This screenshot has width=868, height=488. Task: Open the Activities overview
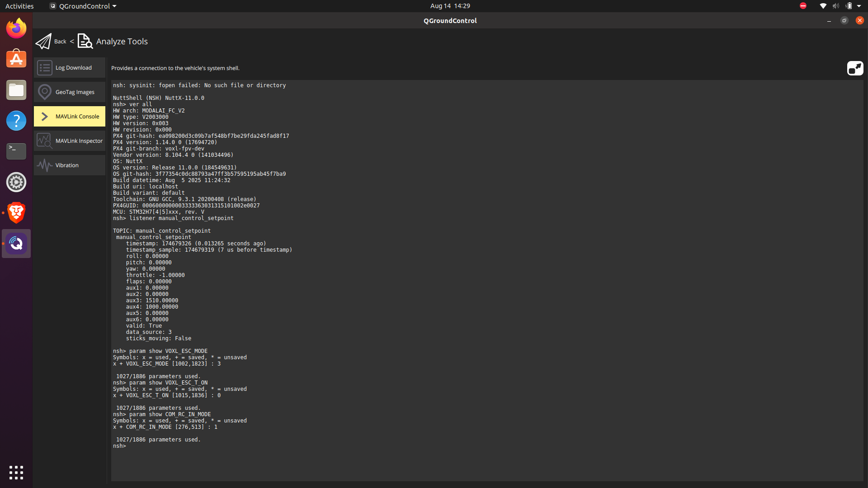(19, 6)
